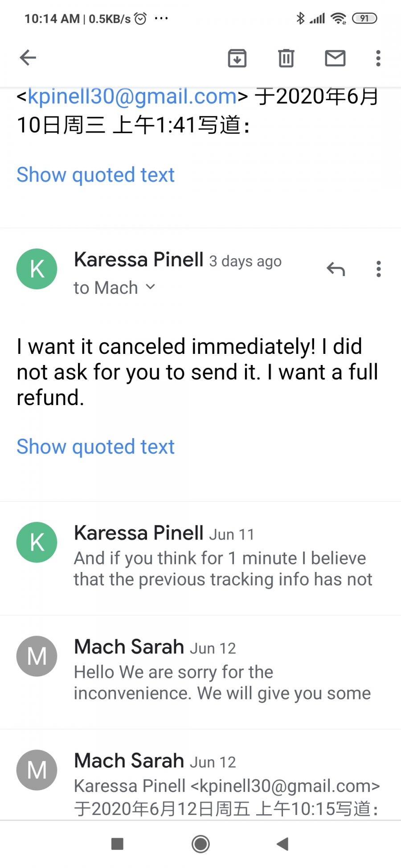Tap the Android home circle button
Viewport: 401px width, 868px height.
pyautogui.click(x=200, y=844)
